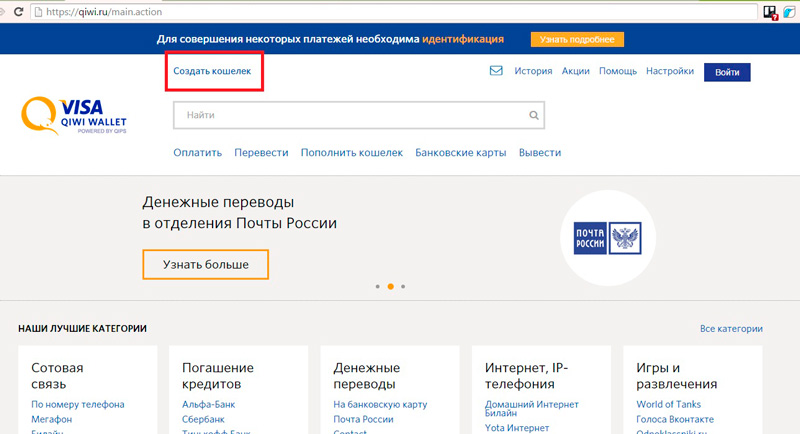Image resolution: width=800 pixels, height=434 pixels.
Task: Click the Создать кошелек link
Action: point(212,71)
